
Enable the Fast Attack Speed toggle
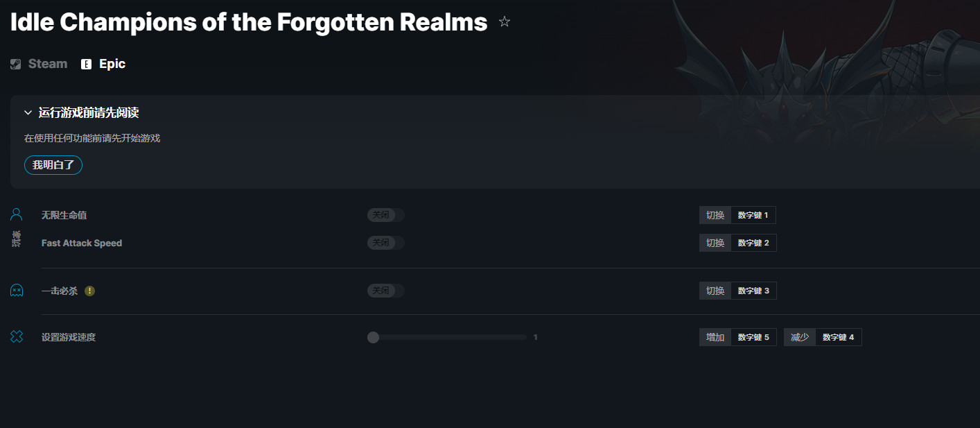(x=386, y=243)
